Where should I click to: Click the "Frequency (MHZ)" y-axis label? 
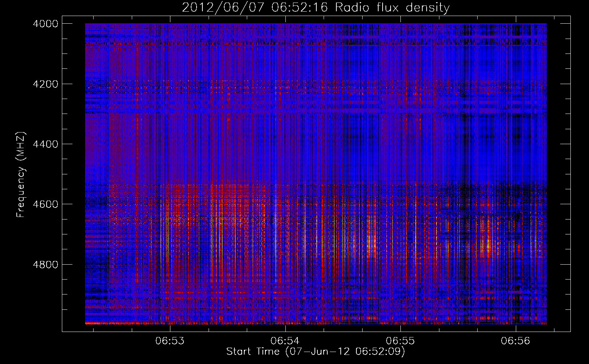(x=21, y=175)
